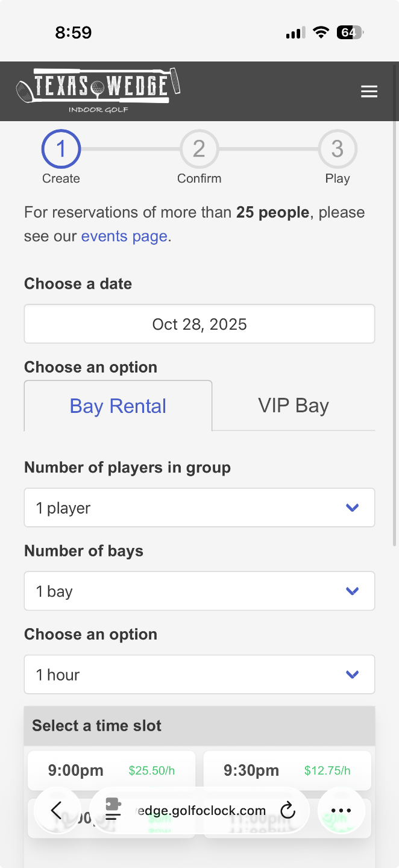Choose the 9:30pm time slot
The image size is (399, 868).
coord(287,770)
